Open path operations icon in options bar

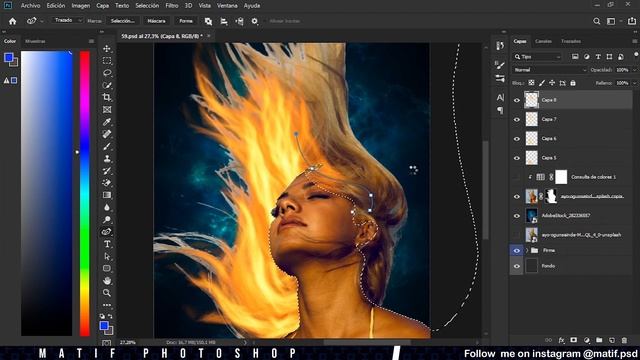pyautogui.click(x=208, y=21)
